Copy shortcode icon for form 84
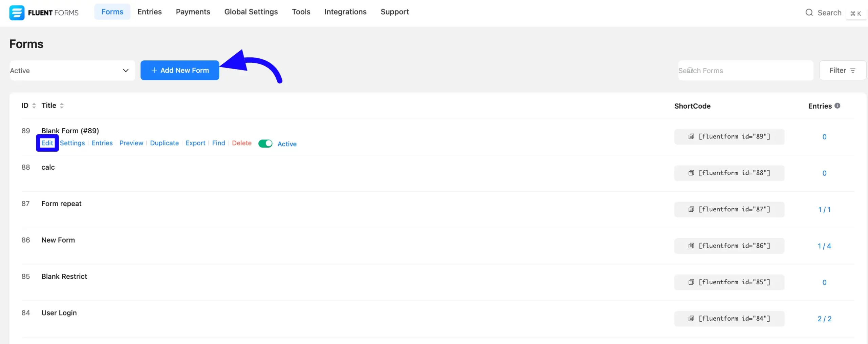The width and height of the screenshot is (868, 344). click(x=691, y=318)
